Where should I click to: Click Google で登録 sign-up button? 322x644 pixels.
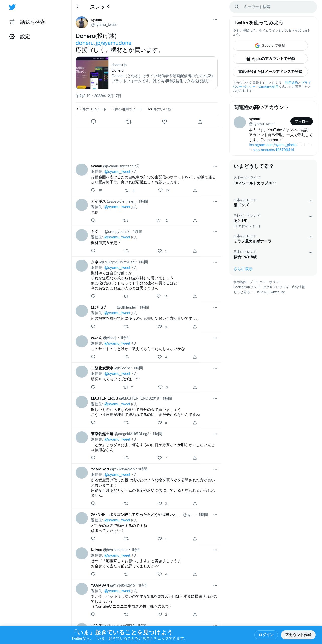coord(270,46)
